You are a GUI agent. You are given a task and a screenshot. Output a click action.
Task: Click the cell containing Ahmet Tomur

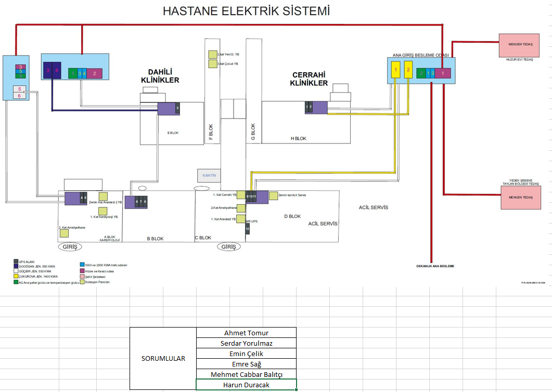(246, 333)
